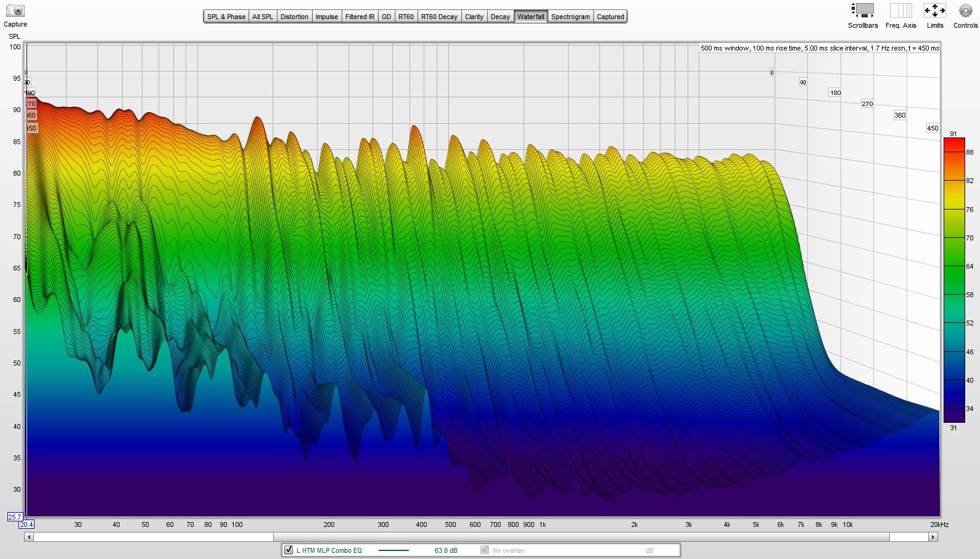980x559 pixels.
Task: Open the Controls gear icon
Action: [x=965, y=10]
